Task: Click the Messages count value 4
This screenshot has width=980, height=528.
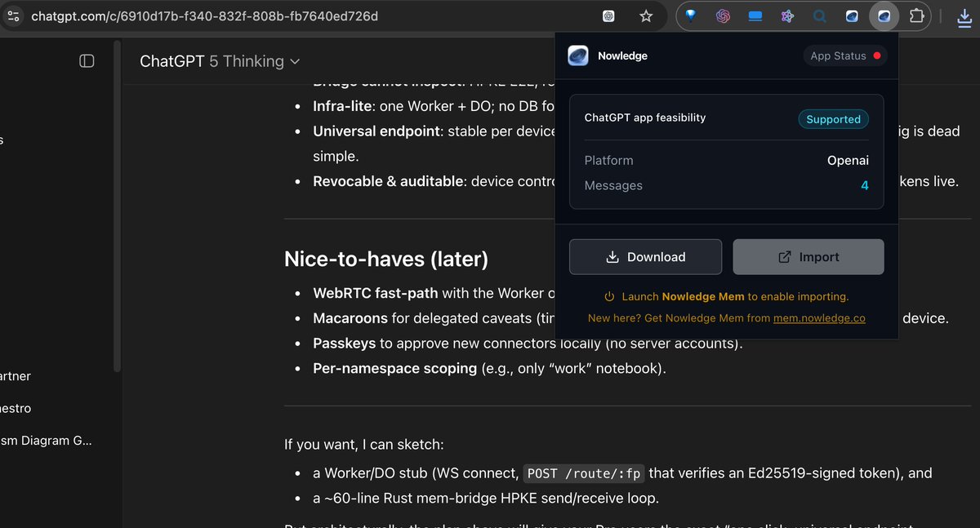Action: (x=865, y=186)
